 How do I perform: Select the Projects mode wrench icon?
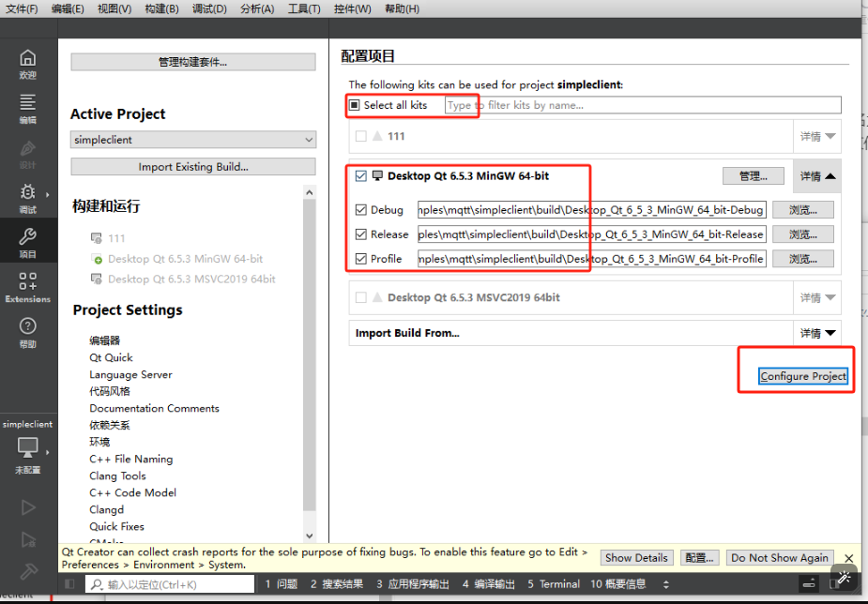[x=27, y=236]
